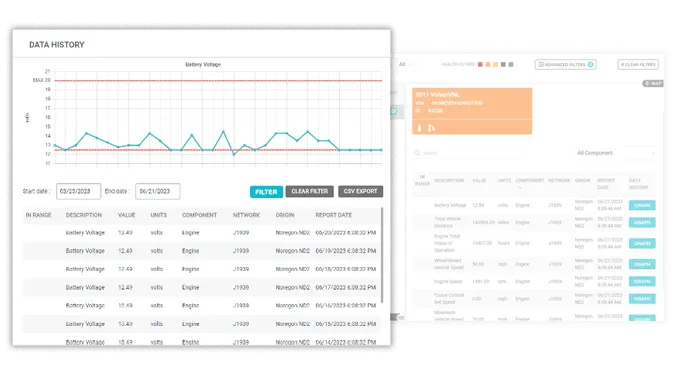The width and height of the screenshot is (688, 376).
Task: Click the Data History table scrollbar
Action: pos(382,255)
